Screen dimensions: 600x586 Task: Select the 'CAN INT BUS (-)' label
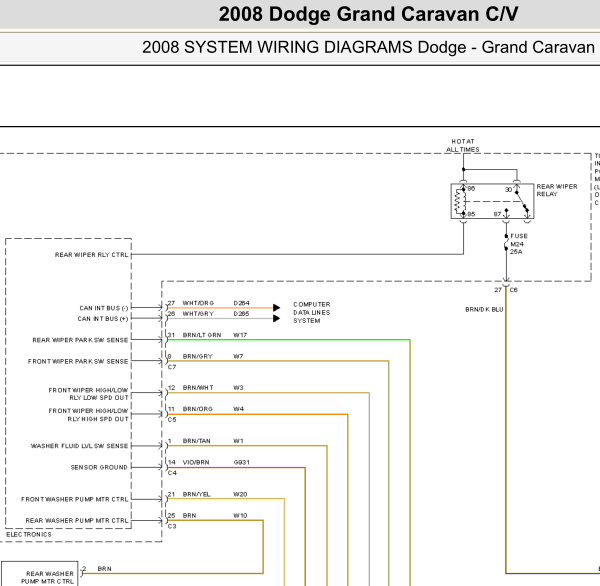click(104, 308)
